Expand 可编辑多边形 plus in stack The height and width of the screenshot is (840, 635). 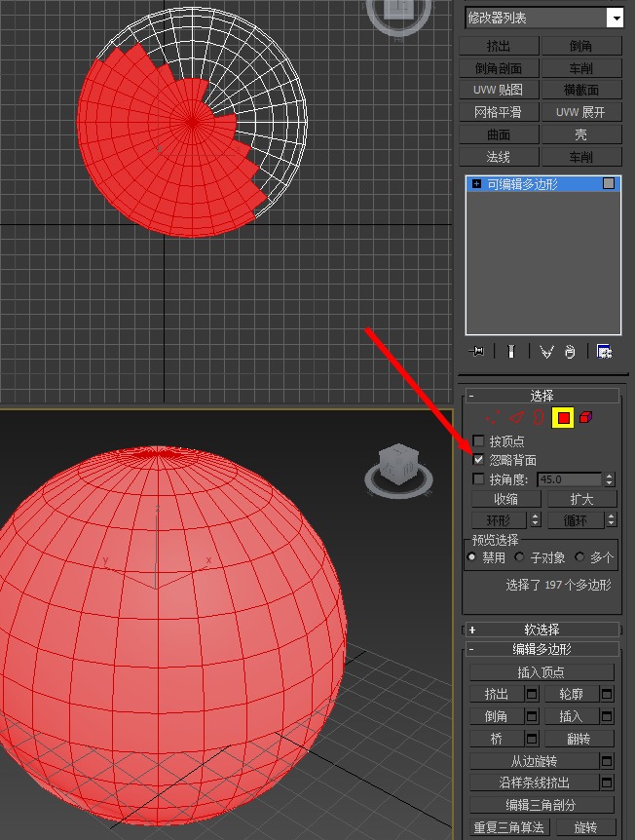click(x=476, y=184)
